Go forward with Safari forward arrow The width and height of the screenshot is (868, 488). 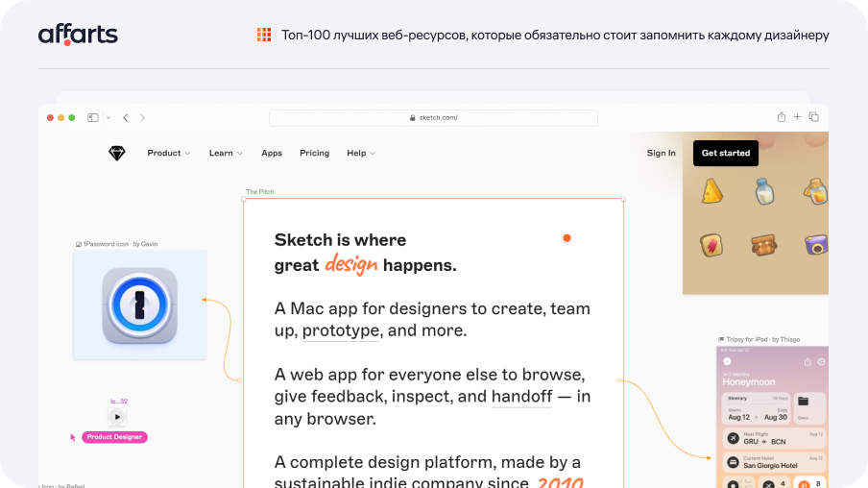(142, 117)
